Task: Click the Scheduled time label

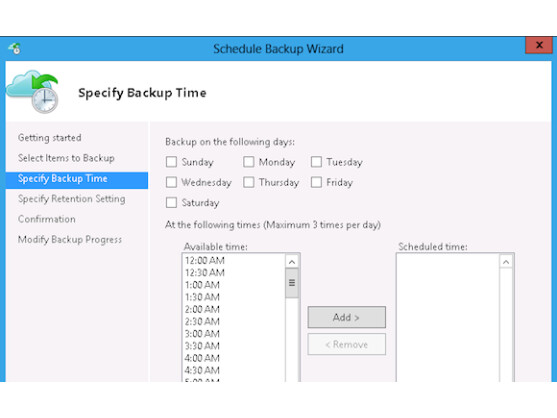Action: click(x=433, y=246)
